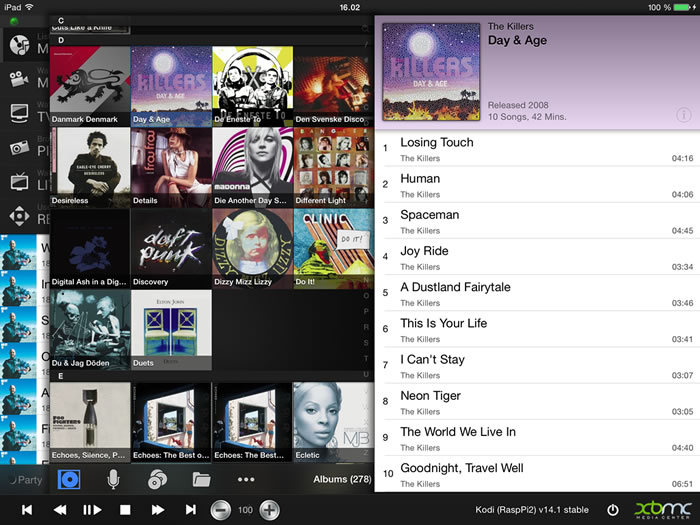Tap the XBMC Media Center logo
The height and width of the screenshot is (525, 700).
click(663, 510)
